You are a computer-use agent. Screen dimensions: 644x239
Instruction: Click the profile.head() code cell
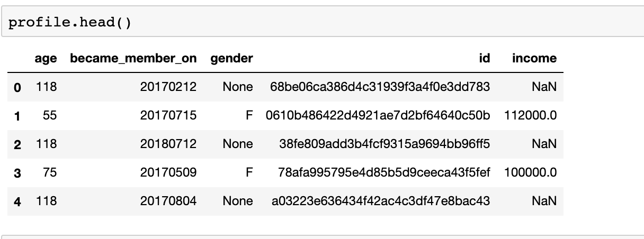tap(322, 21)
